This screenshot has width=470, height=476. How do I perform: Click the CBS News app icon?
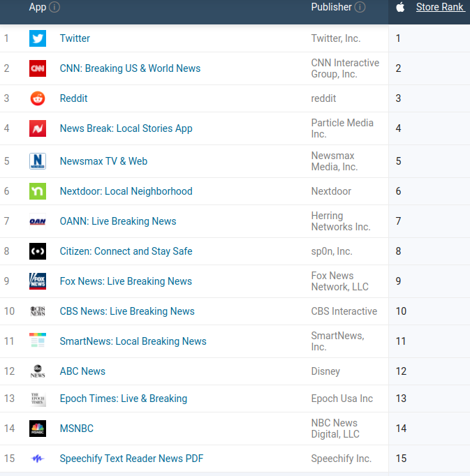[x=38, y=311]
